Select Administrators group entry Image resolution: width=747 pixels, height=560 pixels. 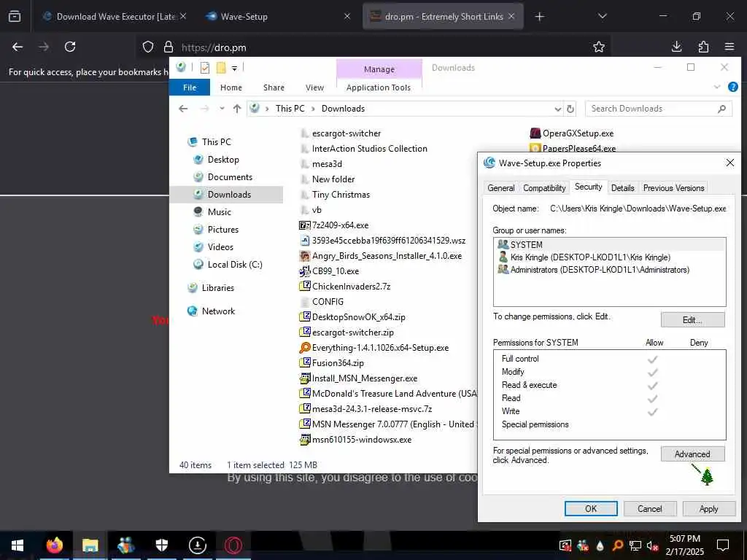610,270
